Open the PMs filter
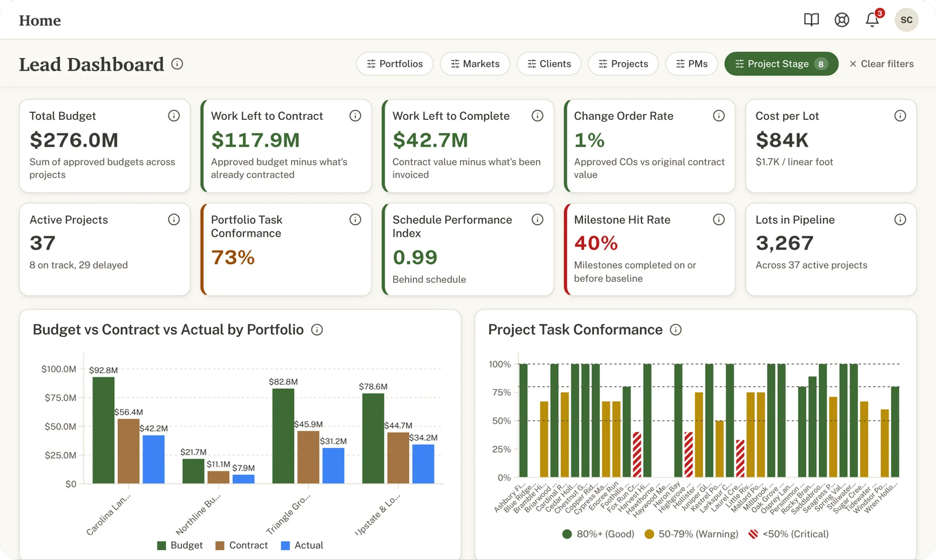 692,64
